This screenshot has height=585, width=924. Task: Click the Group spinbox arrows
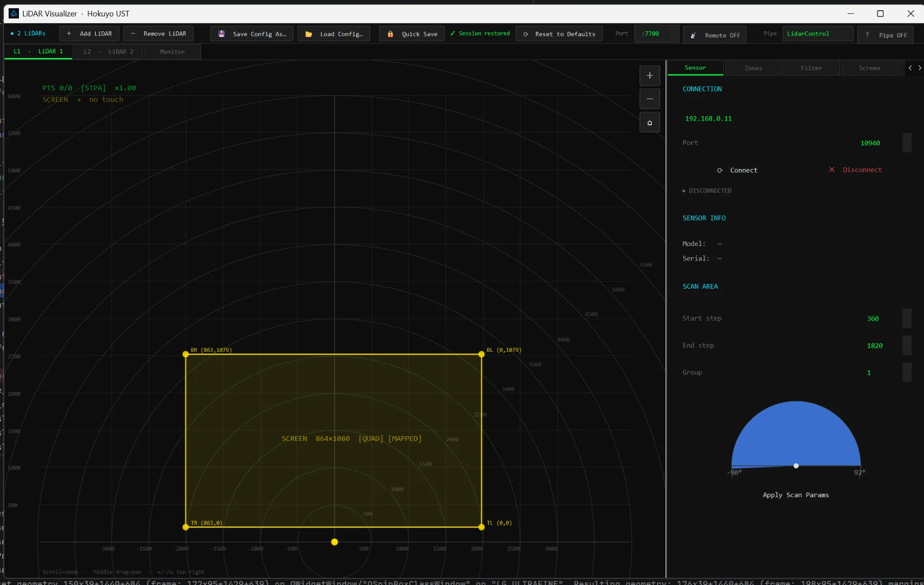point(907,373)
